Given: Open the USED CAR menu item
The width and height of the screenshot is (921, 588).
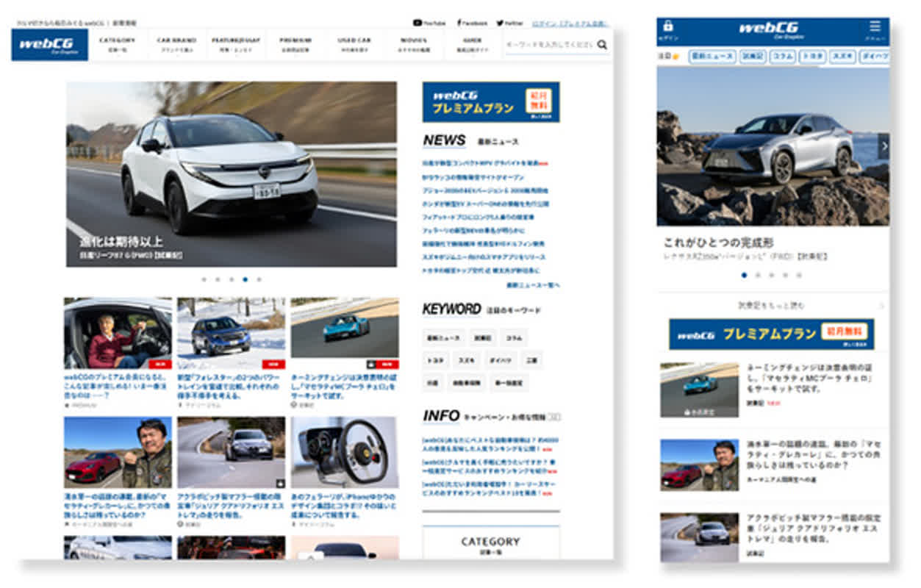Looking at the screenshot, I should (x=354, y=44).
